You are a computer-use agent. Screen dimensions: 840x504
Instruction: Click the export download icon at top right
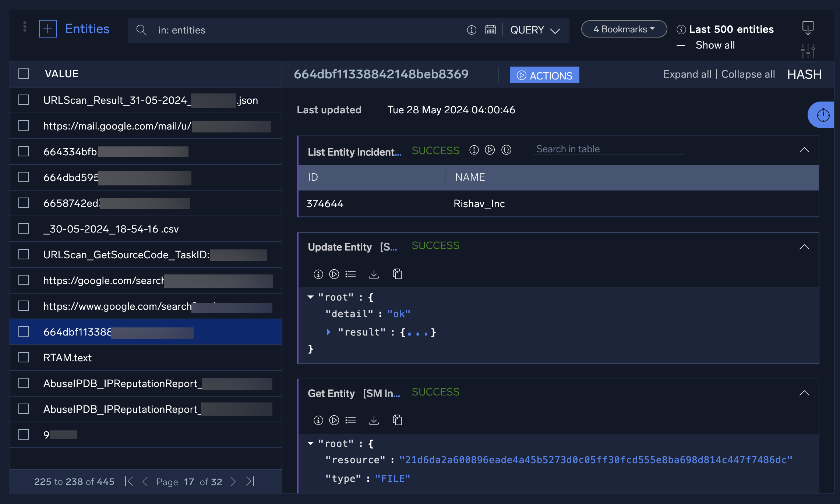pyautogui.click(x=808, y=28)
